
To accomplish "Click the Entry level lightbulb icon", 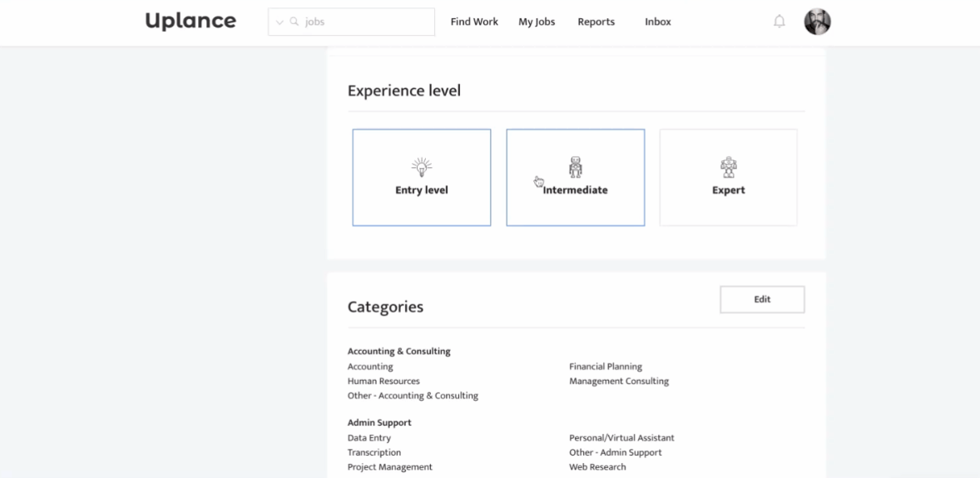I will tap(422, 167).
